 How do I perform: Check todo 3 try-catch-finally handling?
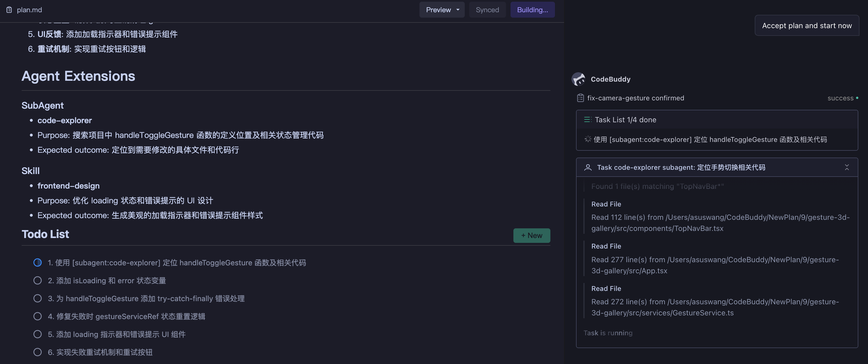click(x=37, y=298)
